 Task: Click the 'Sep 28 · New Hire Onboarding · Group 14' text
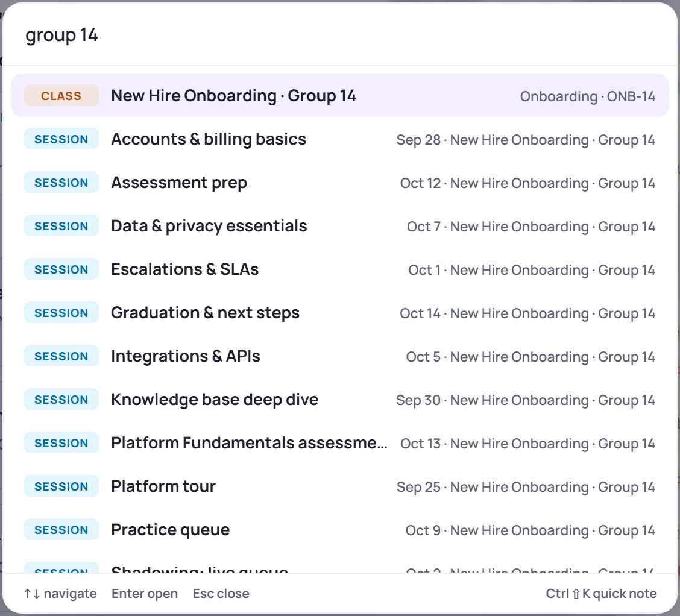tap(526, 140)
